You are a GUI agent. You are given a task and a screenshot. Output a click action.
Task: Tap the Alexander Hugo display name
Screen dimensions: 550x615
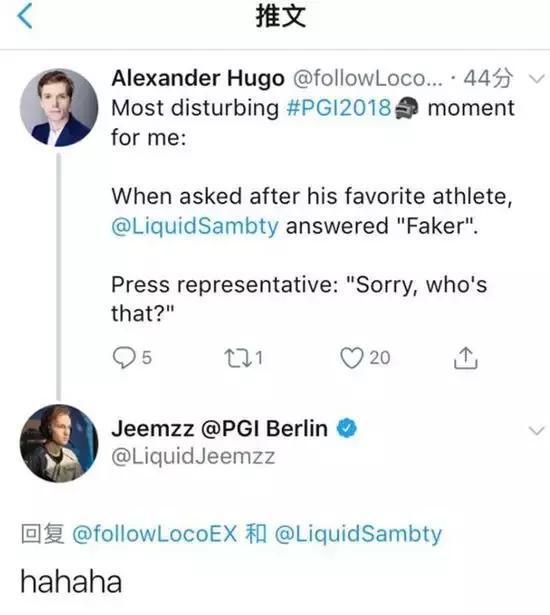[198, 78]
